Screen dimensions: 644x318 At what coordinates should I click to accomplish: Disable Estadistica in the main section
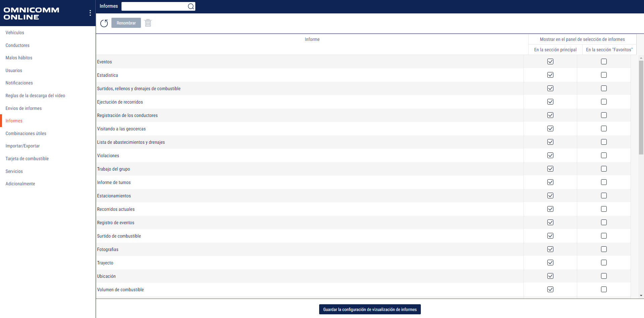550,75
